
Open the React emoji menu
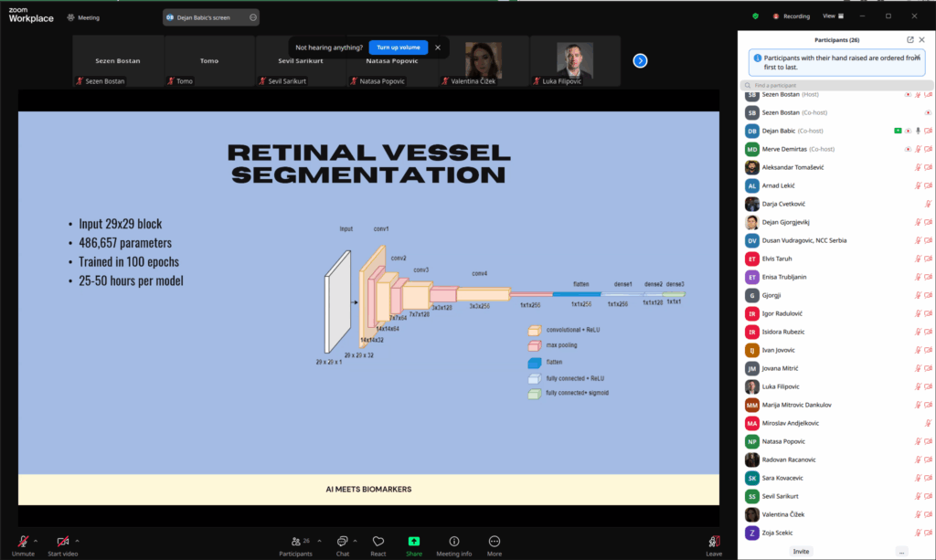[x=378, y=545]
